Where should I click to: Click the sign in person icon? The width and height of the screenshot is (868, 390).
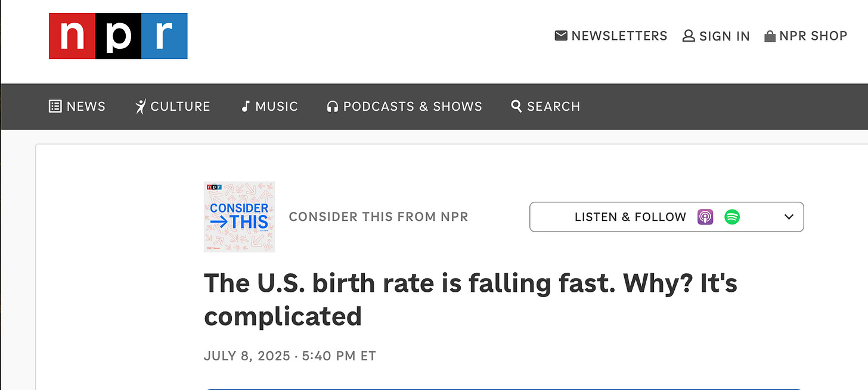click(x=689, y=36)
